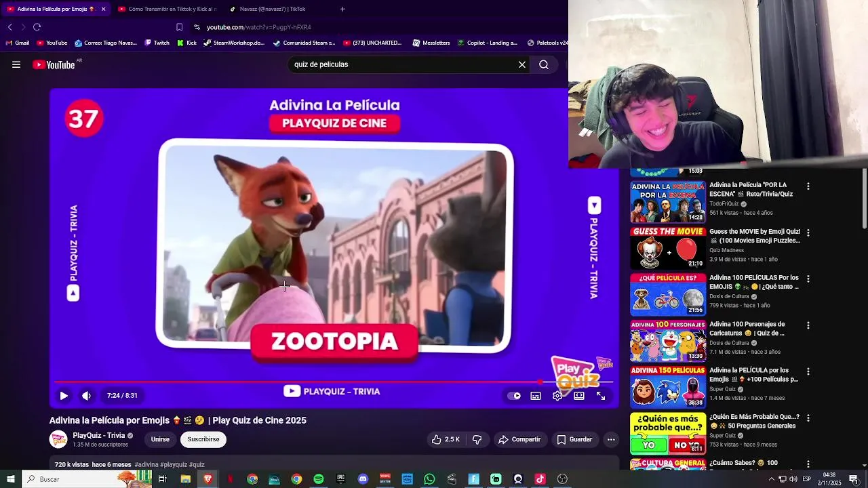Open Epic Games from the taskbar
The width and height of the screenshot is (868, 488).
340,479
